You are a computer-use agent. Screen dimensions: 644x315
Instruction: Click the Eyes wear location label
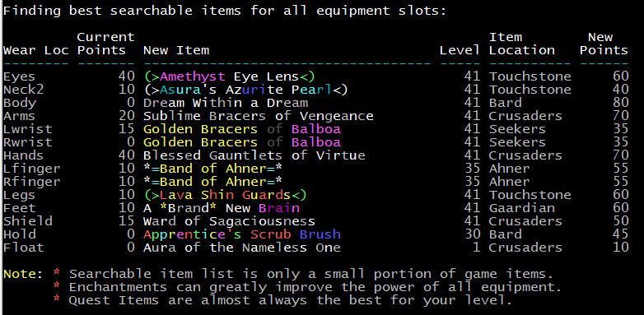click(19, 76)
